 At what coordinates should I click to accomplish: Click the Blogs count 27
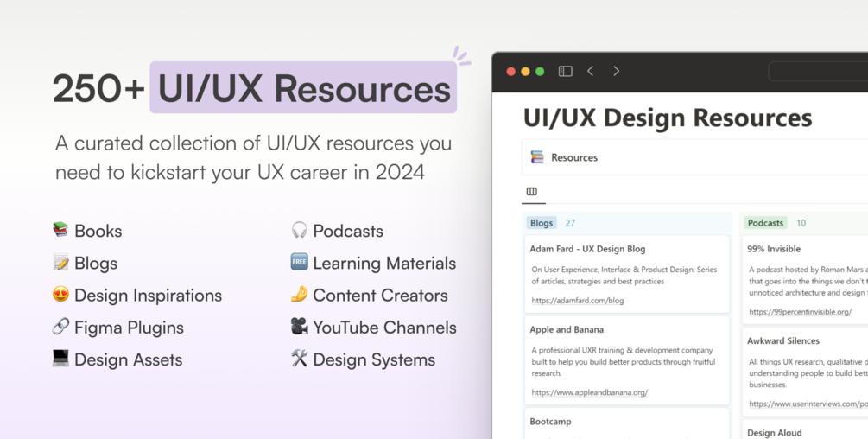570,223
